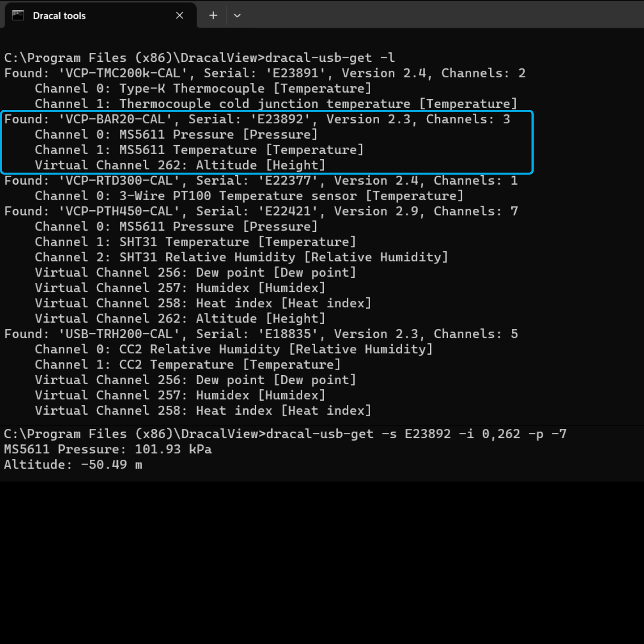644x644 pixels.
Task: Close the Dracal tools tab
Action: (x=179, y=15)
